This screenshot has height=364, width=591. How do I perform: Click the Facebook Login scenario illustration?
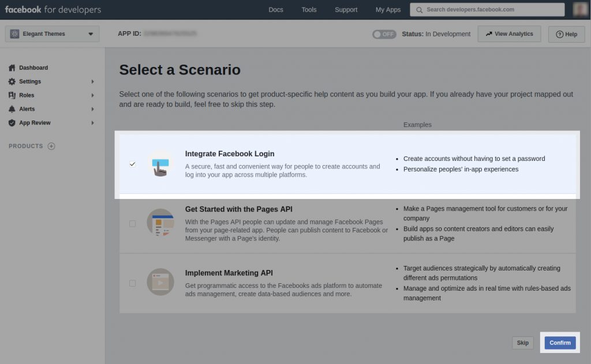[160, 164]
